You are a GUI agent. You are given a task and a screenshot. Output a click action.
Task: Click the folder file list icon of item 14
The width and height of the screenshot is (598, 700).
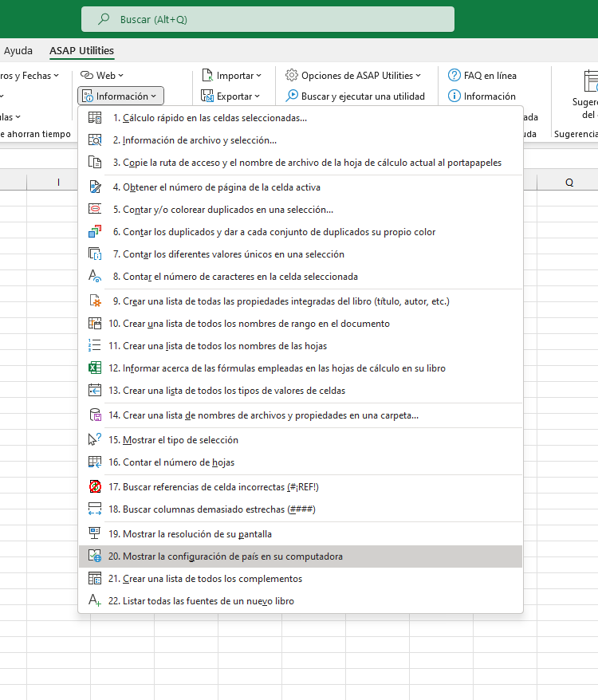[95, 415]
